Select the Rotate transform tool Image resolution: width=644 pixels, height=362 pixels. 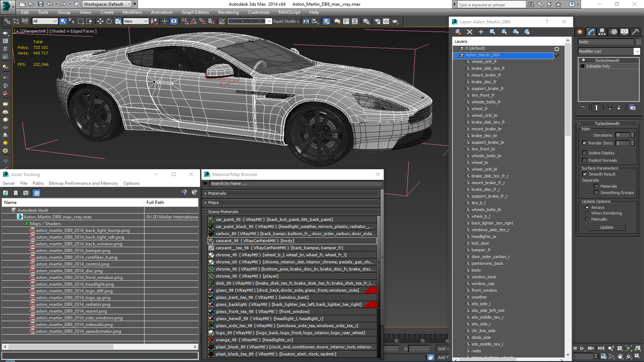[x=109, y=21]
